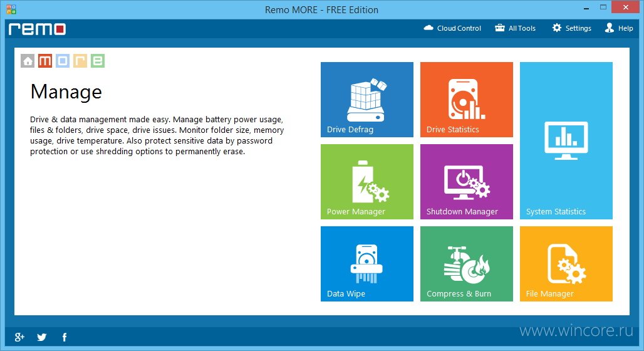Viewport: 644px width, 351px height.
Task: Open All Tools
Action: [515, 28]
